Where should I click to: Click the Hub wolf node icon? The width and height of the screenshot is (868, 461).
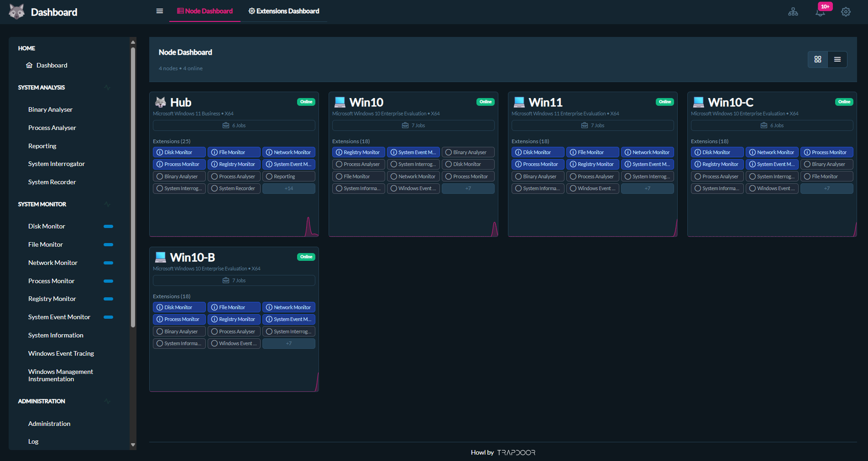[161, 102]
